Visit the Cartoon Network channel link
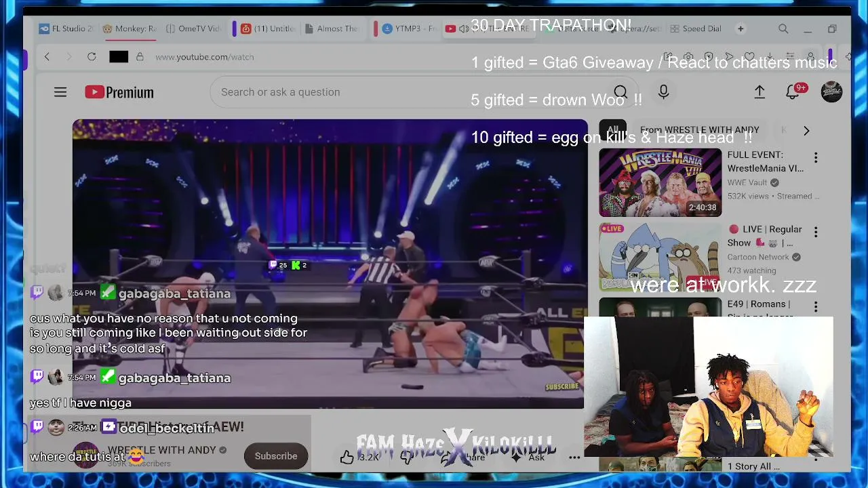 tap(758, 257)
